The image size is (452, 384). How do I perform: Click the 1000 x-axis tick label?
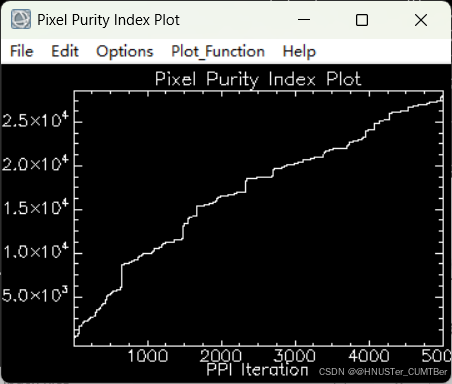(148, 356)
